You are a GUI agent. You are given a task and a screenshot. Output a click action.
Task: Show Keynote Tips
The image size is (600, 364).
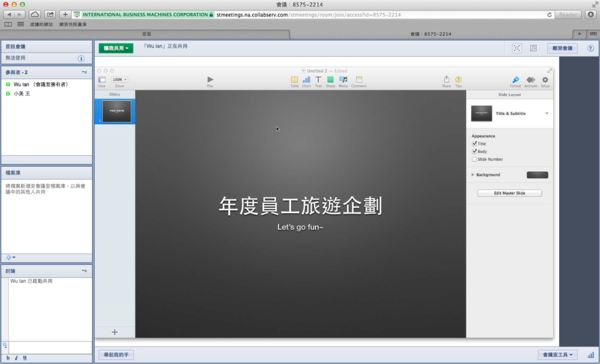click(x=458, y=79)
